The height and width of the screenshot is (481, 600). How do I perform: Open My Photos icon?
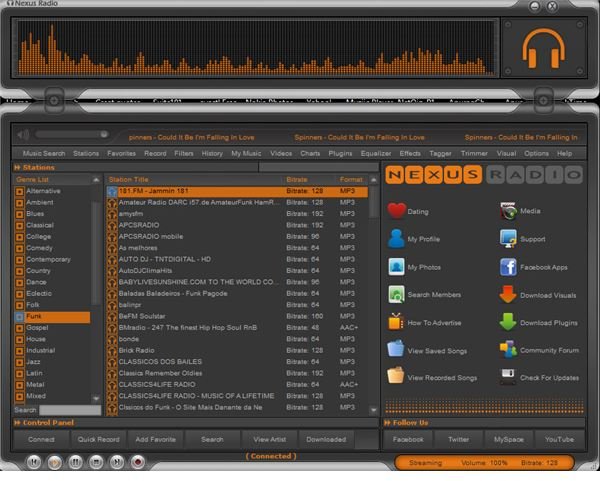396,267
